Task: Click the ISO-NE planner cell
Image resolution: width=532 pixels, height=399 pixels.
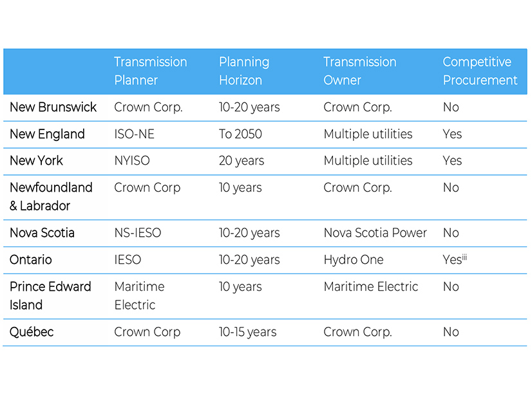Action: [x=135, y=134]
